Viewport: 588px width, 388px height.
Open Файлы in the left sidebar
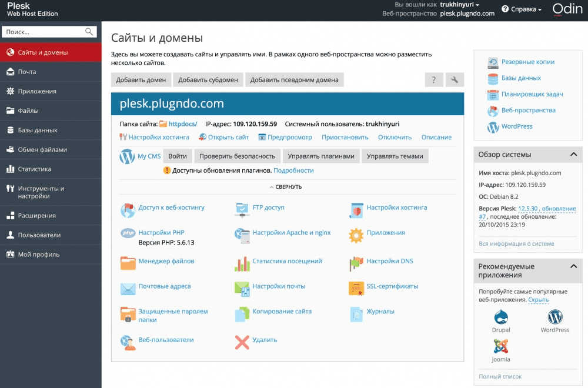pyautogui.click(x=51, y=111)
